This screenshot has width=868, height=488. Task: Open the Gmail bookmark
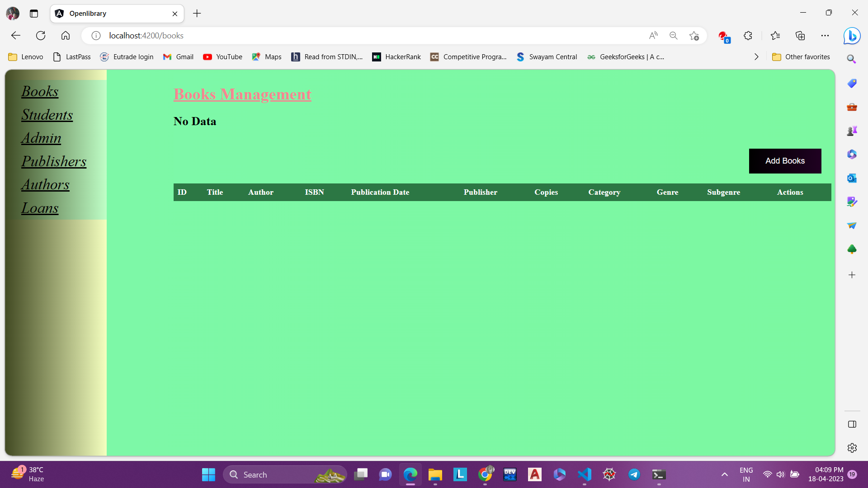pyautogui.click(x=179, y=57)
